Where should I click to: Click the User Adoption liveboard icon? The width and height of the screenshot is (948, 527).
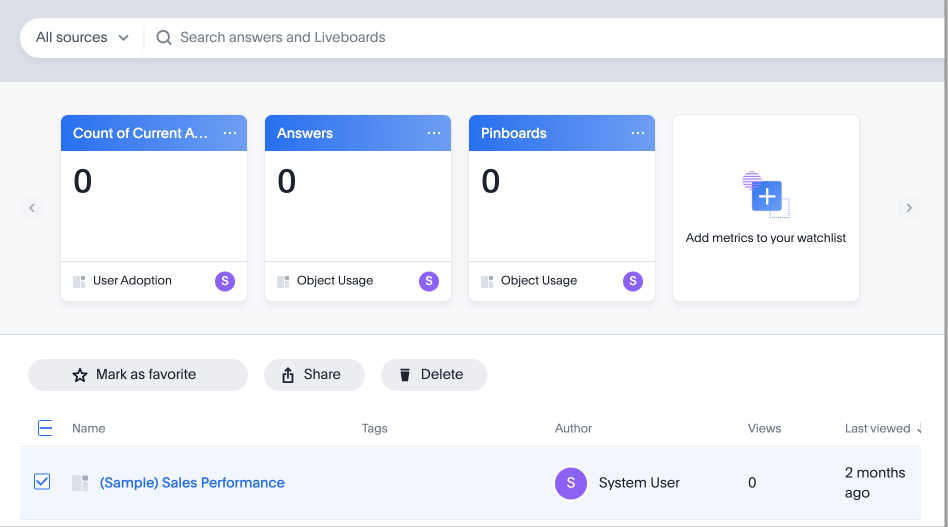click(x=79, y=281)
